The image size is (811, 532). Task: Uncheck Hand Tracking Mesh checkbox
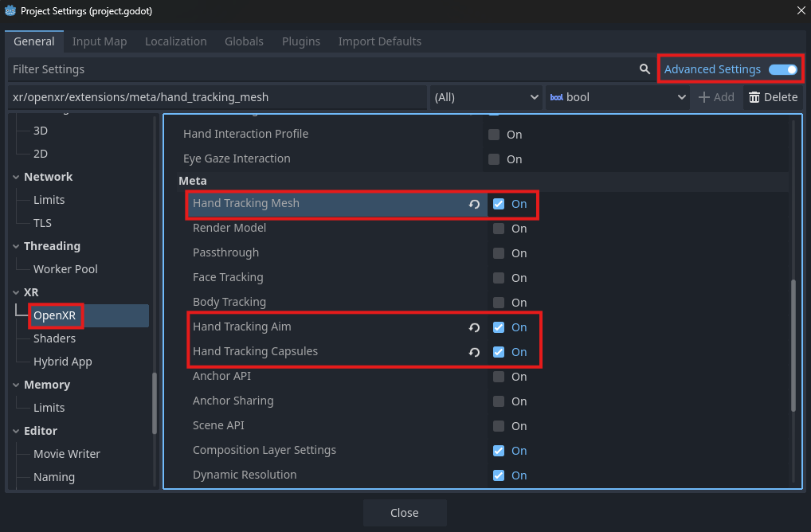pyautogui.click(x=499, y=204)
